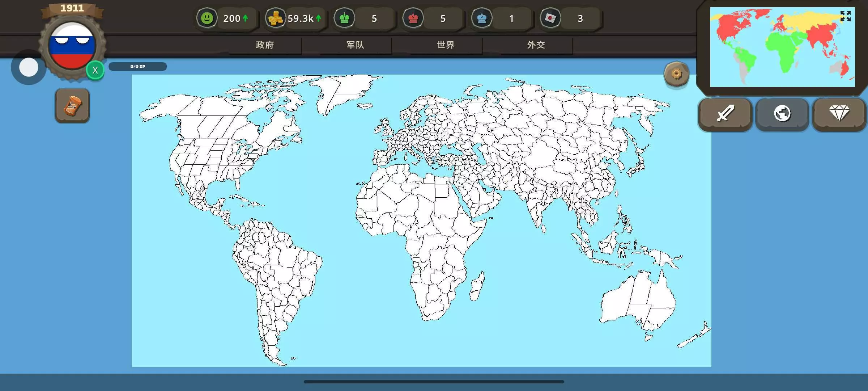This screenshot has width=868, height=391.
Task: Expand the minimap with fullscreen arrows
Action: pos(845,16)
